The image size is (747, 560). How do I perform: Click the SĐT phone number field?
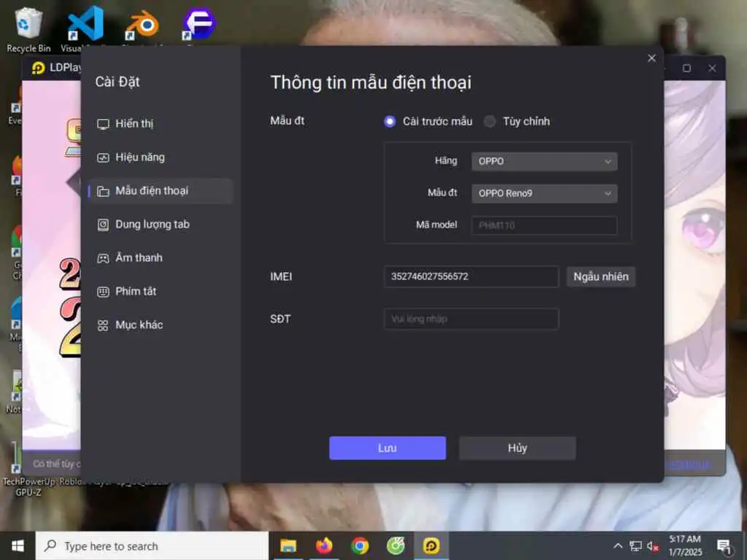471,319
